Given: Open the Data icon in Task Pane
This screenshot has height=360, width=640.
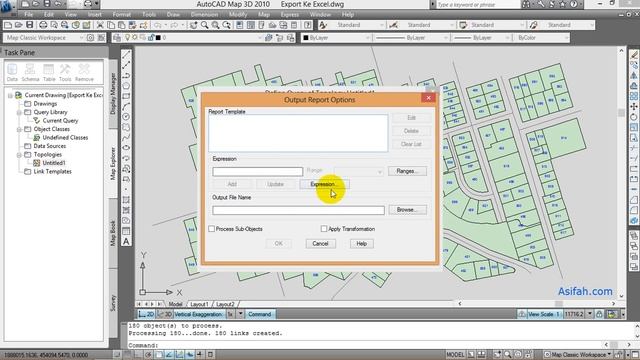Looking at the screenshot, I should 12,73.
